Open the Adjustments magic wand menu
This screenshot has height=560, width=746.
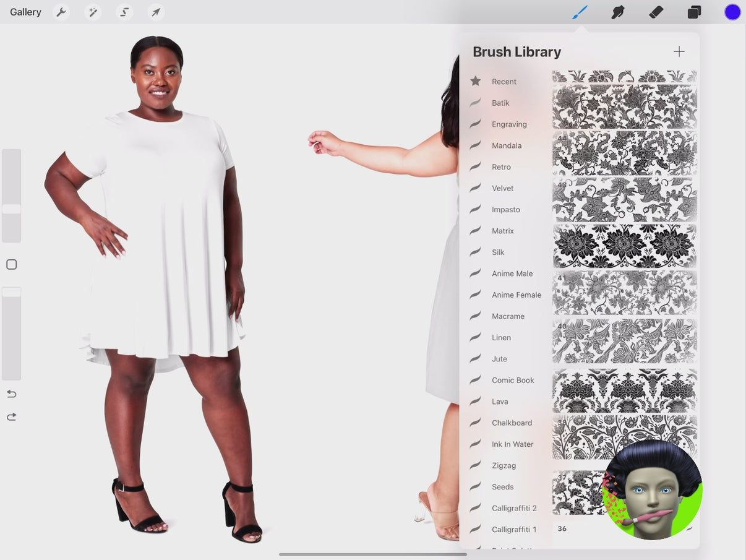tap(93, 12)
